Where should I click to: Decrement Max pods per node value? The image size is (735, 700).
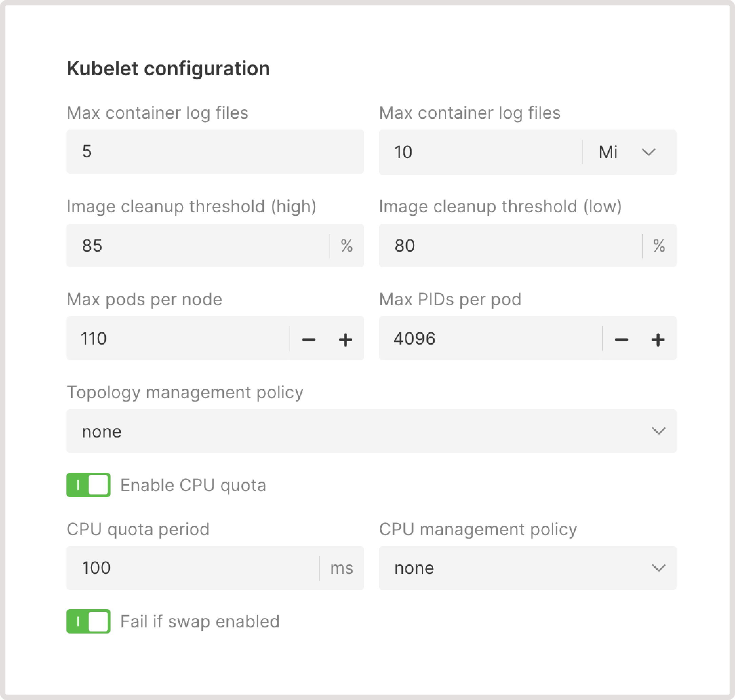309,339
